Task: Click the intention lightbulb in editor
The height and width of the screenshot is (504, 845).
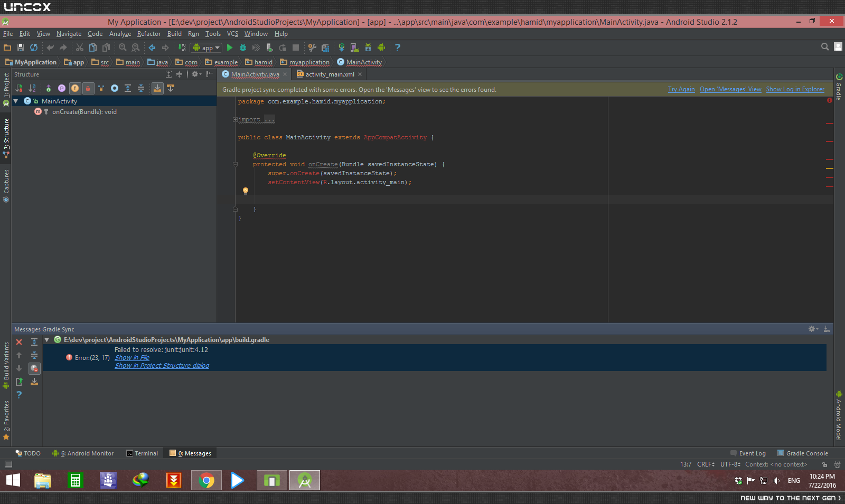Action: pyautogui.click(x=245, y=191)
